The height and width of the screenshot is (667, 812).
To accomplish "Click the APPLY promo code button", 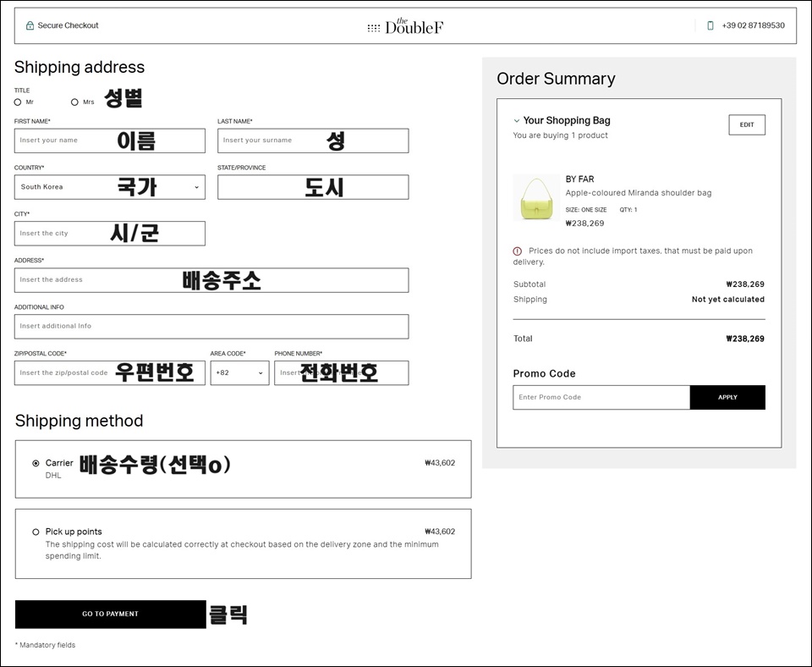I will (x=727, y=398).
